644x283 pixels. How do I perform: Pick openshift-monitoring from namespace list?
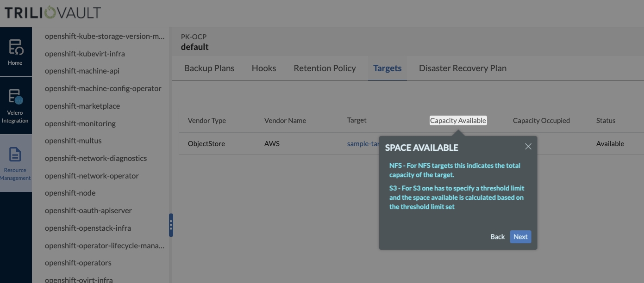coord(80,123)
